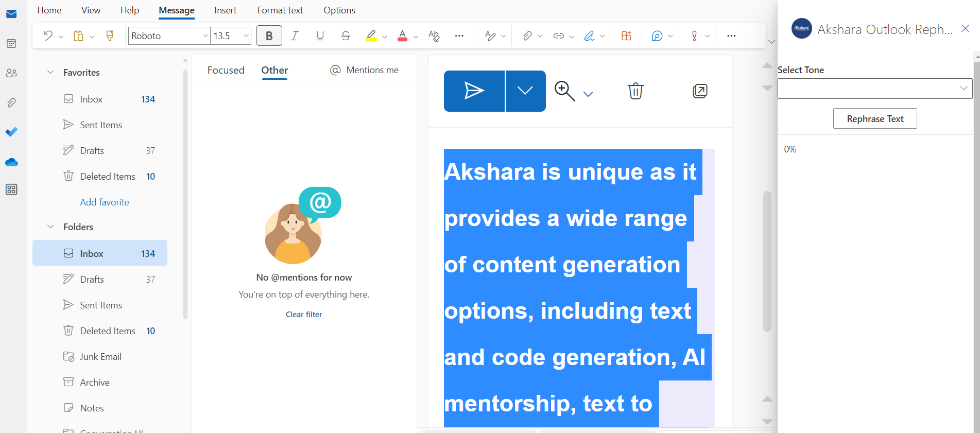
Task: Click the Clear filter link
Action: tap(304, 315)
